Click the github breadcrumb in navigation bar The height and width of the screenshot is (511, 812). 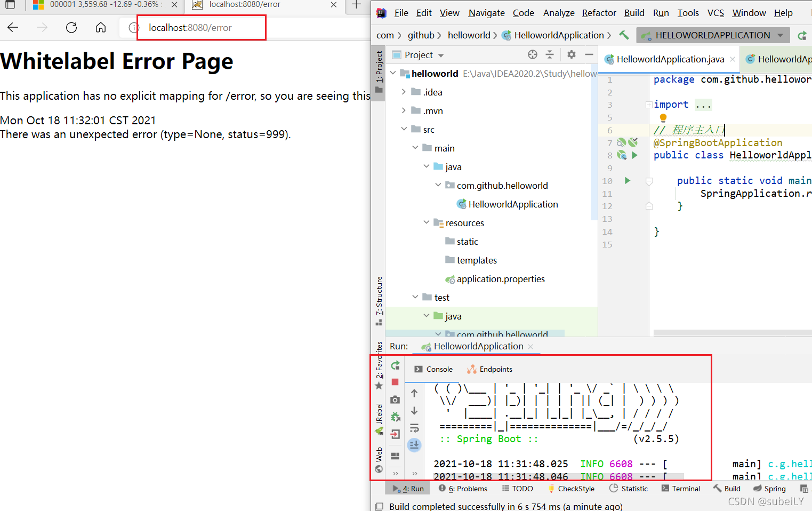[x=421, y=35]
